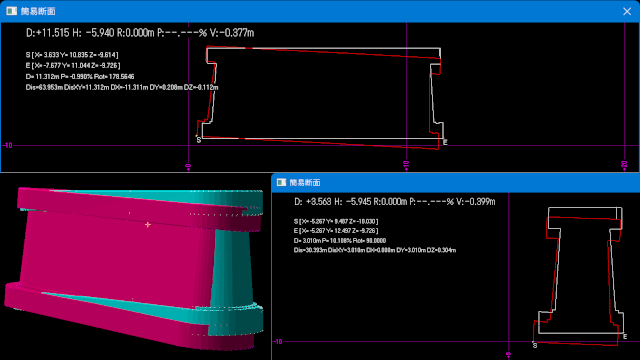The height and width of the screenshot is (360, 640).
Task: Click the +0 axis label in upper section
Action: [x=188, y=167]
